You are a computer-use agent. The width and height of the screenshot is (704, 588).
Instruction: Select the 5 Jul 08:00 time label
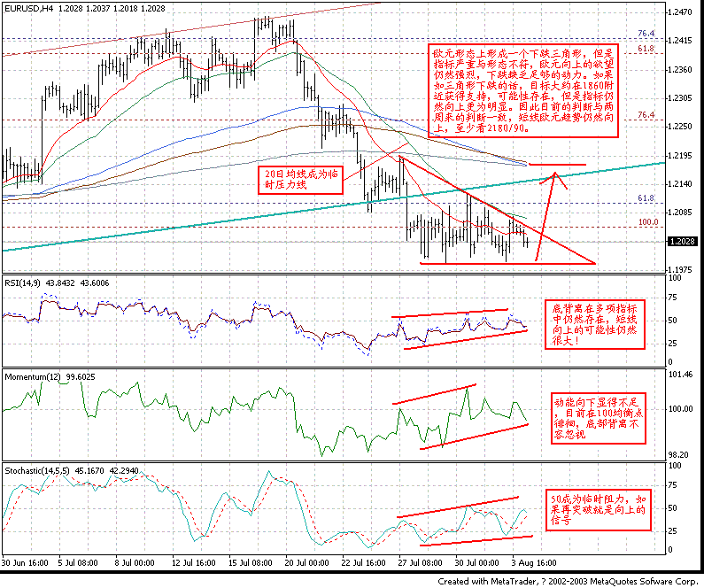(x=78, y=563)
